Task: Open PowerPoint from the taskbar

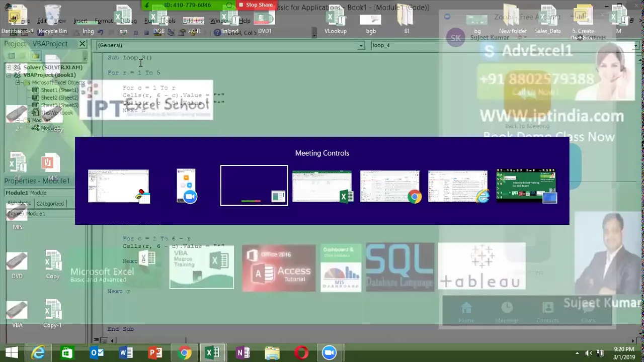Action: pyautogui.click(x=155, y=353)
